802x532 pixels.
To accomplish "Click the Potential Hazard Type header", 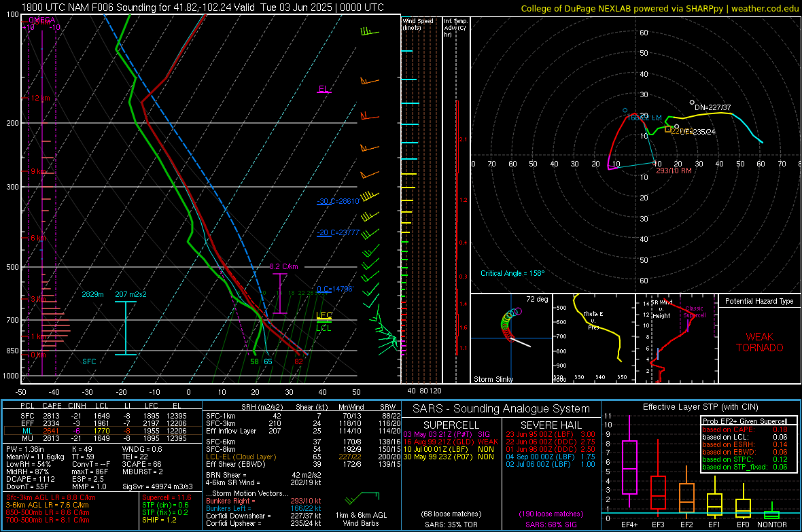I will pyautogui.click(x=759, y=301).
